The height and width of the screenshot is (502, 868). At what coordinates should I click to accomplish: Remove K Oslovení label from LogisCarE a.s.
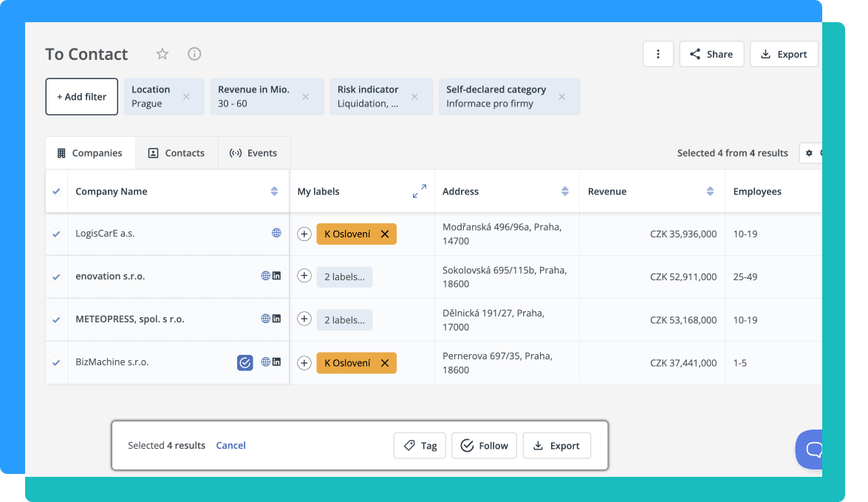click(385, 234)
